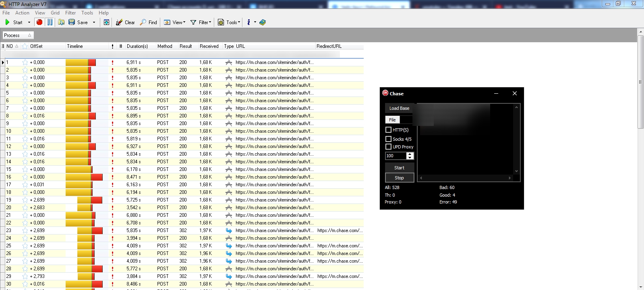The width and height of the screenshot is (644, 290).
Task: Click the Chase window's red DX app icon
Action: click(385, 93)
